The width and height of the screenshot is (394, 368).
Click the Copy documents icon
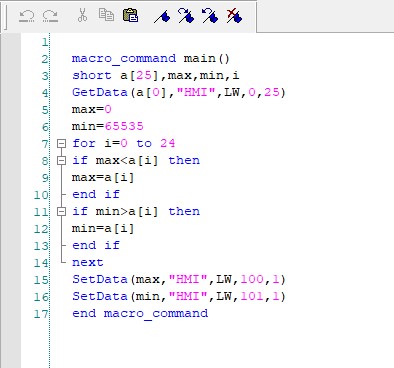(x=106, y=15)
